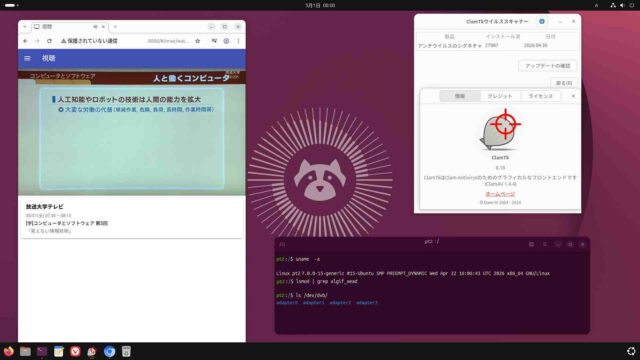This screenshot has width=640, height=360.
Task: Open the Files manager from dock
Action: (25, 351)
